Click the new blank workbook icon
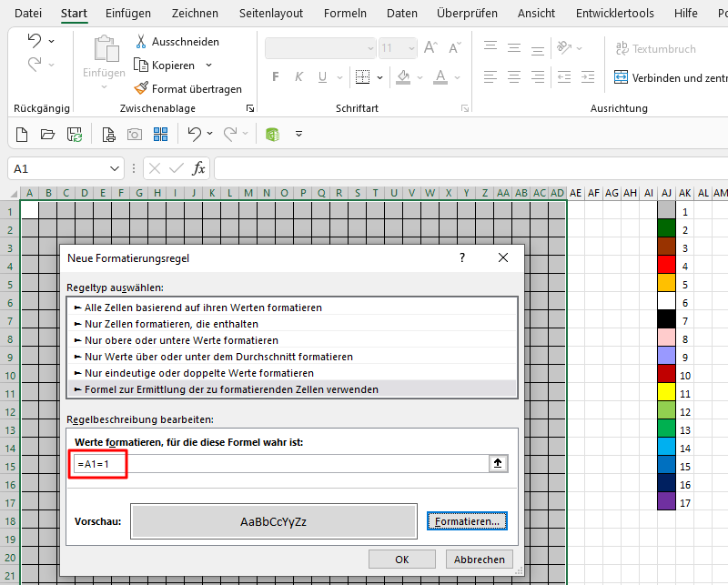The height and width of the screenshot is (585, 728). [24, 135]
